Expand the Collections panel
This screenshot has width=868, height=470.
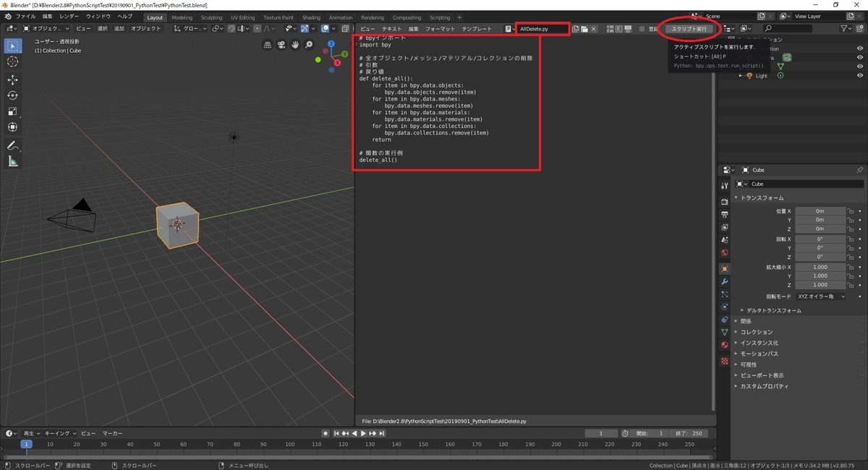click(x=753, y=332)
